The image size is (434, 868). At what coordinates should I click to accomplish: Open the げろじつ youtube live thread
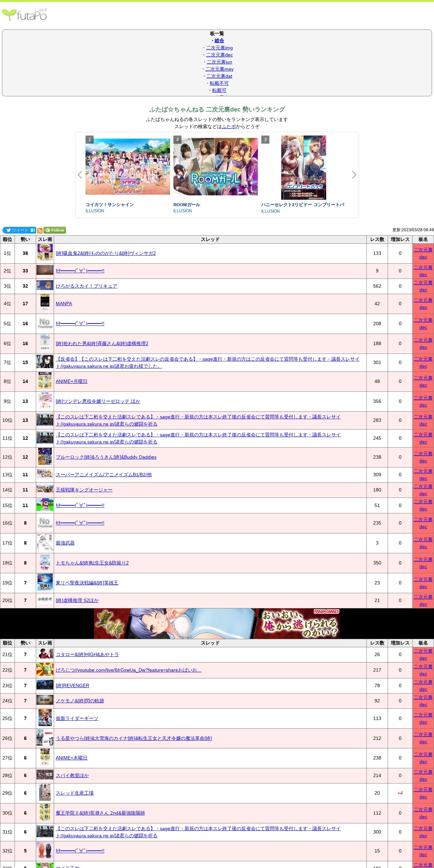point(129,670)
